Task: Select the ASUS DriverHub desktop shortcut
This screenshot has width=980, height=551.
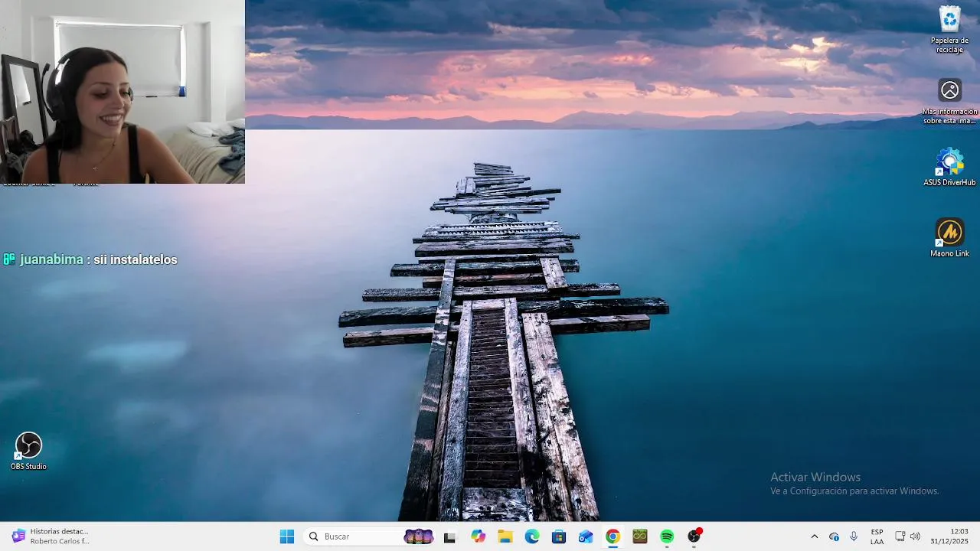Action: click(949, 167)
